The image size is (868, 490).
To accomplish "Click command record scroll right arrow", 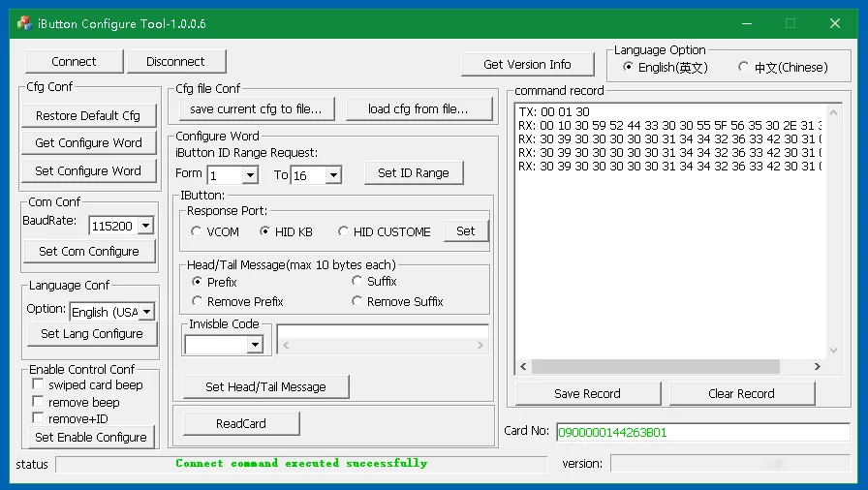I will 817,367.
